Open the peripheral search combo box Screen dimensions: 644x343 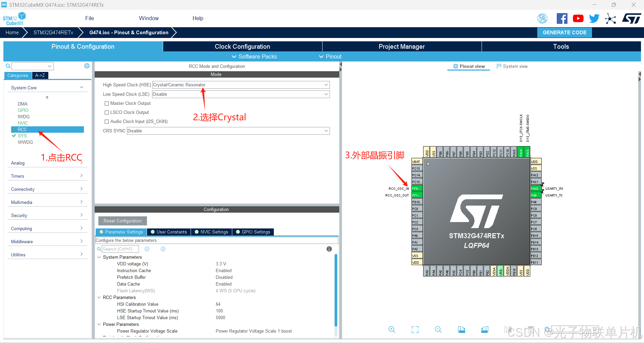coord(33,66)
